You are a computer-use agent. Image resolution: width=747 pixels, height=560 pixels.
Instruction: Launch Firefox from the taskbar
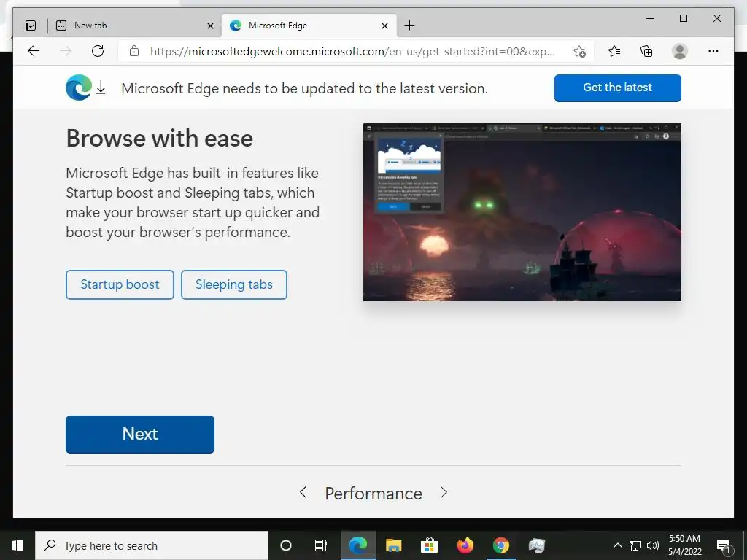pyautogui.click(x=465, y=545)
